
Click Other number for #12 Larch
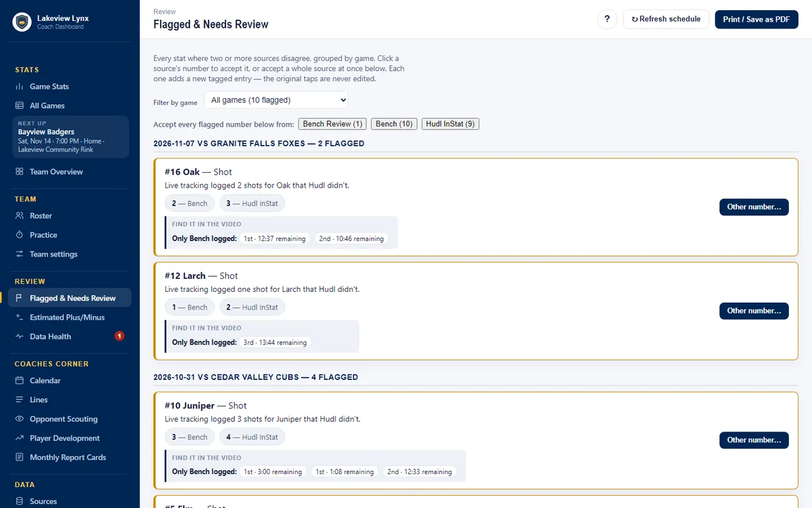click(x=754, y=311)
